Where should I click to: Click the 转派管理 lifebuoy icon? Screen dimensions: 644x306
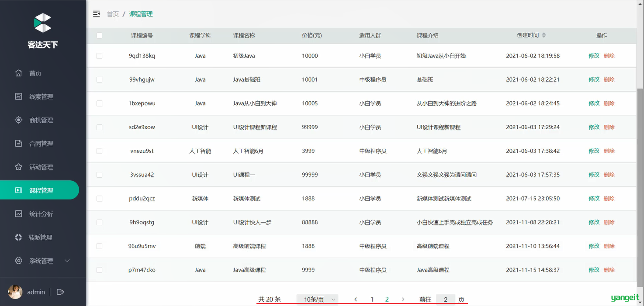(x=18, y=237)
